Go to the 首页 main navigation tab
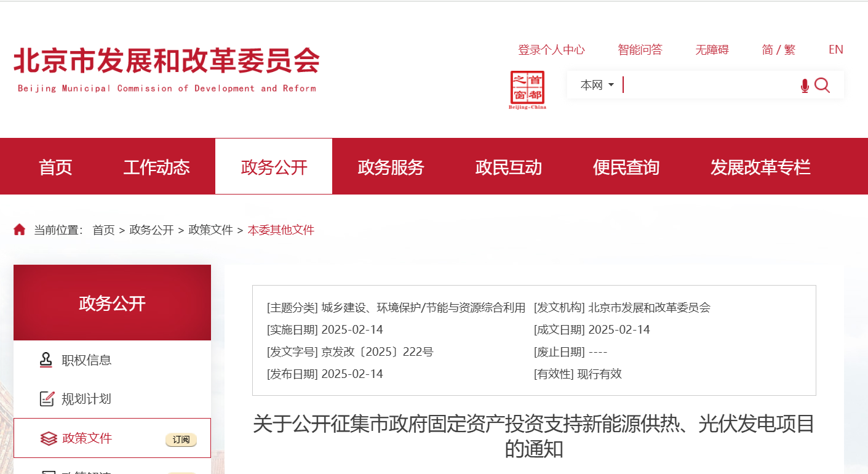Viewport: 868px width, 474px height. [x=55, y=167]
